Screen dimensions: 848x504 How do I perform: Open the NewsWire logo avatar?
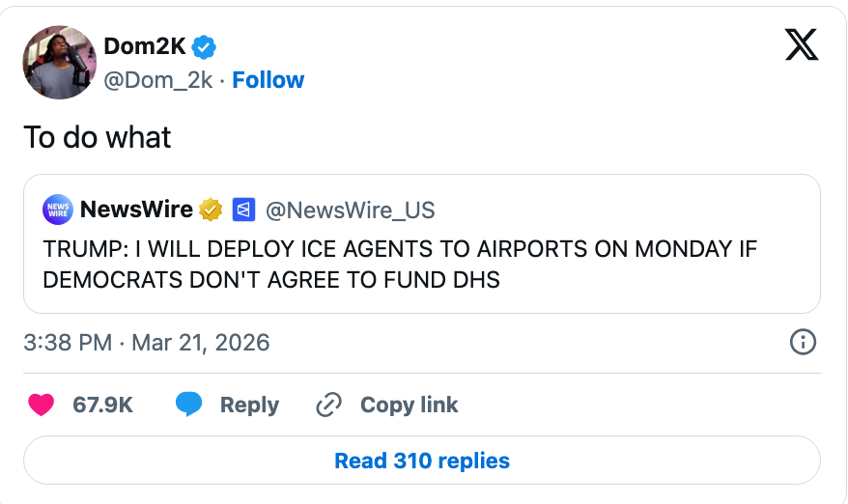click(58, 209)
